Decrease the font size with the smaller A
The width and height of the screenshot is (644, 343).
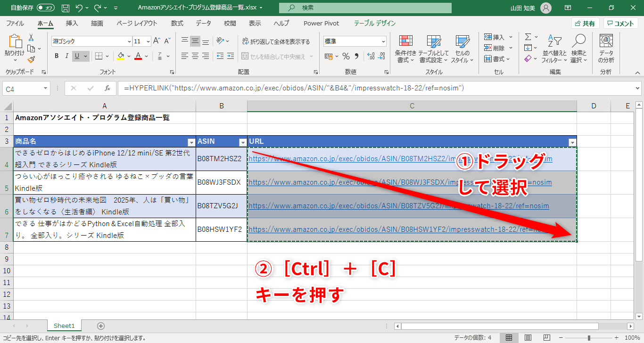(168, 41)
